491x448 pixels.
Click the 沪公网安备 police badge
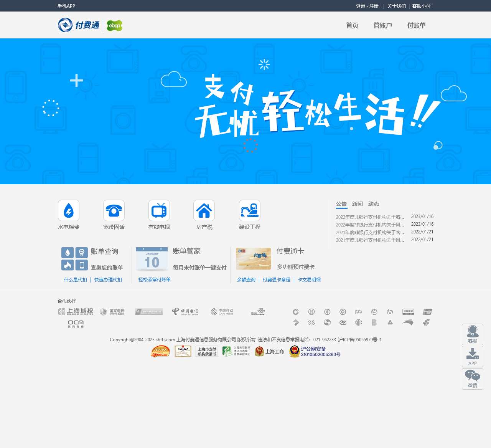point(315,351)
